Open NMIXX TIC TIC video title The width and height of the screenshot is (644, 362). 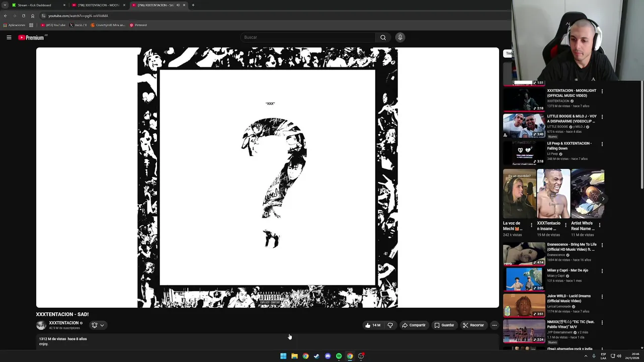click(571, 324)
